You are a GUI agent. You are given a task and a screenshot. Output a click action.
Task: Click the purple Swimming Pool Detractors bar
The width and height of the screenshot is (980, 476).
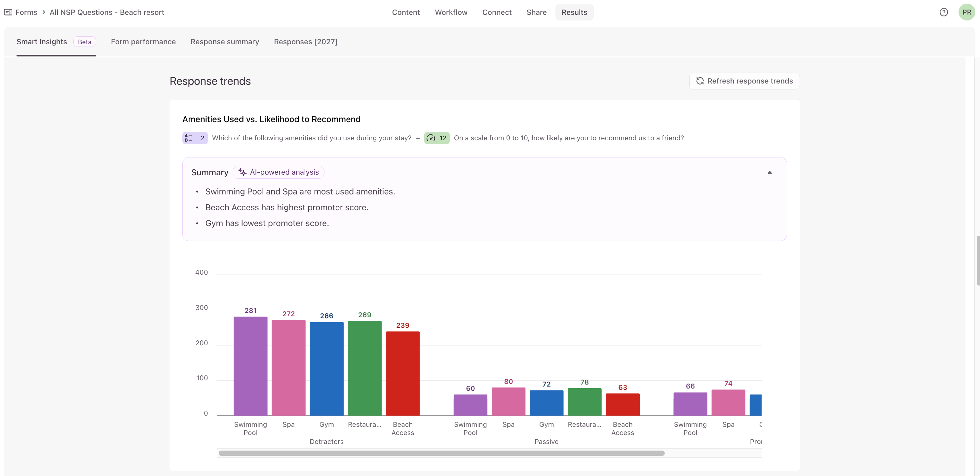click(x=250, y=366)
